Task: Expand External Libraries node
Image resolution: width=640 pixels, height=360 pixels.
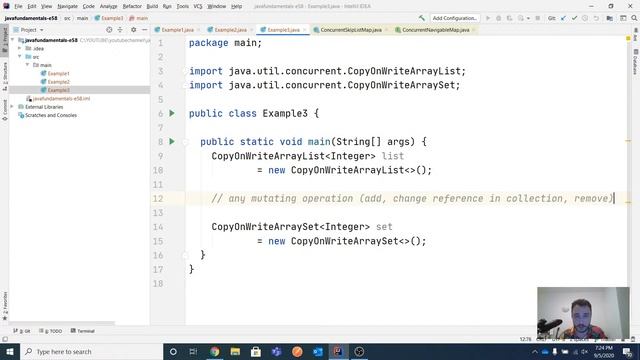Action: [12, 107]
